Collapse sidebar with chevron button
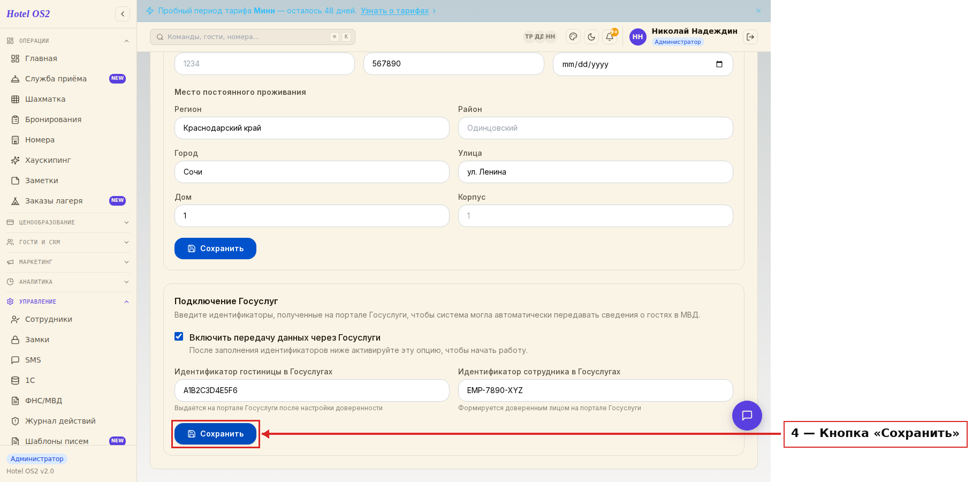The width and height of the screenshot is (980, 482). [123, 14]
